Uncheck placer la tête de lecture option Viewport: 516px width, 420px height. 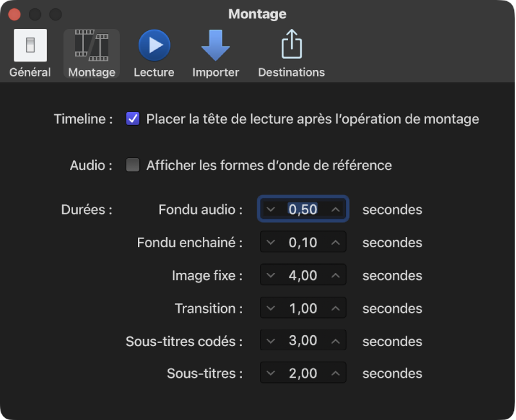click(x=133, y=119)
